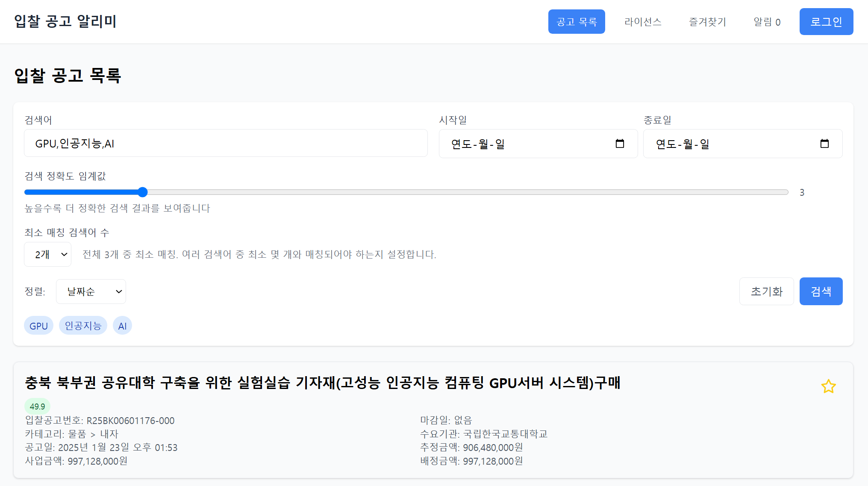
Task: Switch to the 공고 목록 tab
Action: (x=577, y=22)
